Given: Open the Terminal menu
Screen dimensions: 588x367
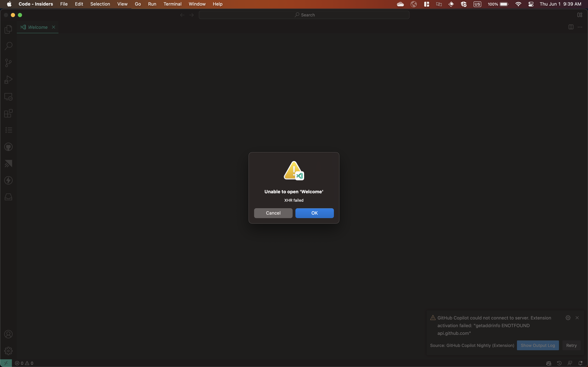Looking at the screenshot, I should pos(173,4).
